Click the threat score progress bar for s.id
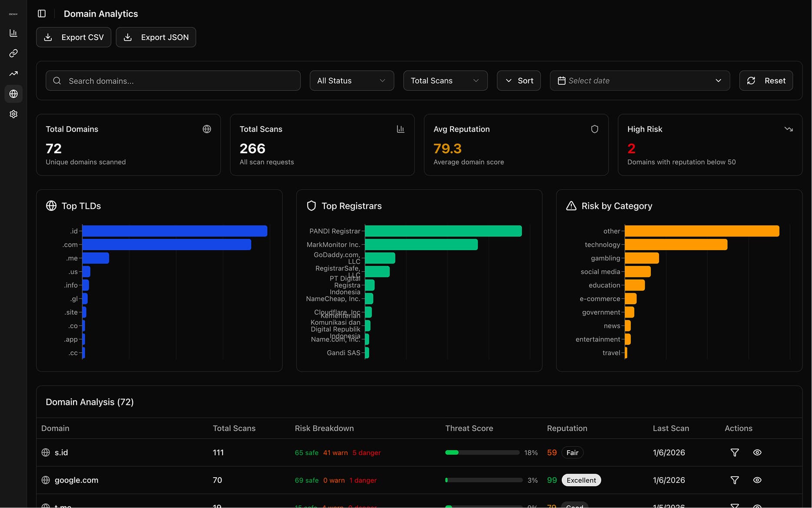This screenshot has width=812, height=508. (x=481, y=452)
